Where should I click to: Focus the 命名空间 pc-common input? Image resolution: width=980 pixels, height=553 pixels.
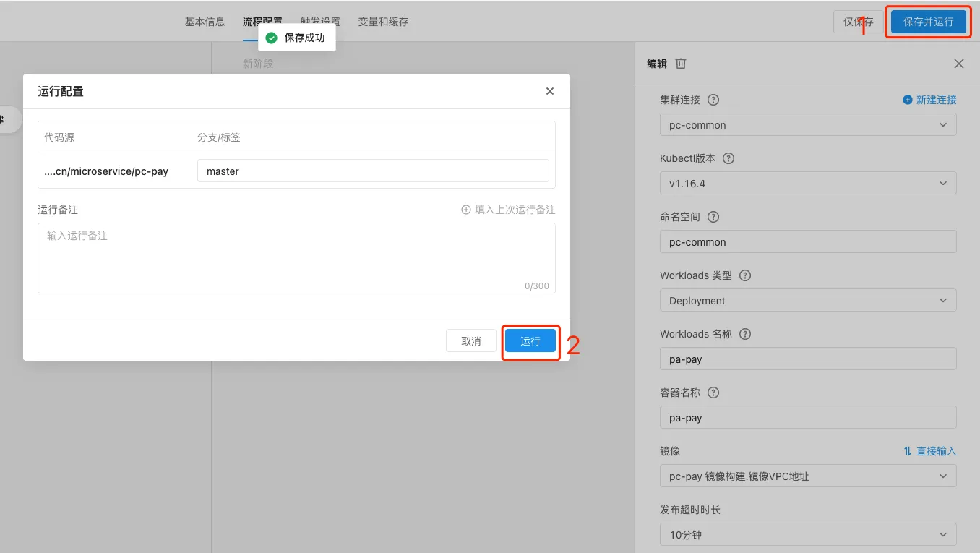click(808, 242)
